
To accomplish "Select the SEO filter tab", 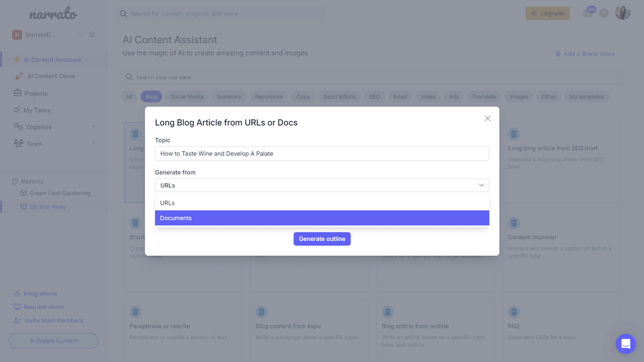I will pos(375,97).
